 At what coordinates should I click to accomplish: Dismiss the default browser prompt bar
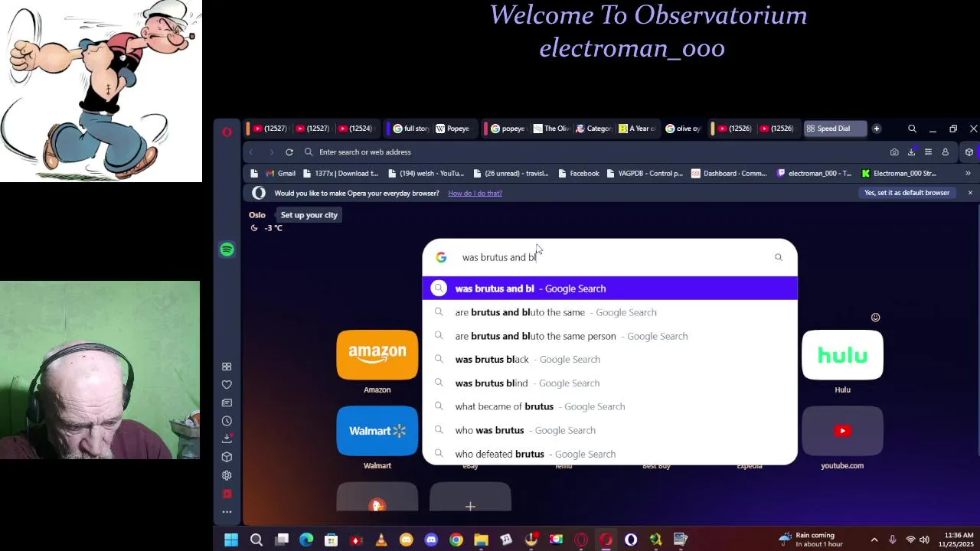pyautogui.click(x=970, y=193)
